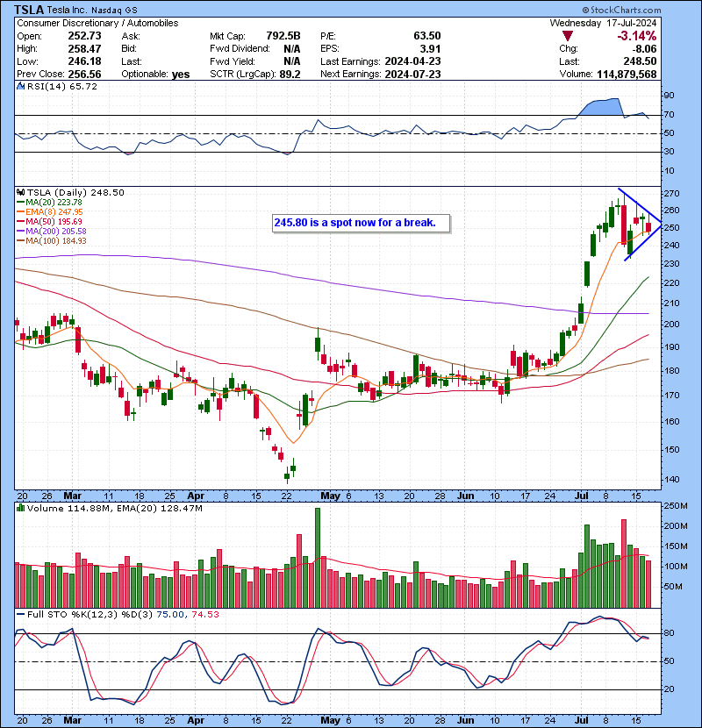
Task: Click the Fwd Yield N/A value
Action: (291, 61)
